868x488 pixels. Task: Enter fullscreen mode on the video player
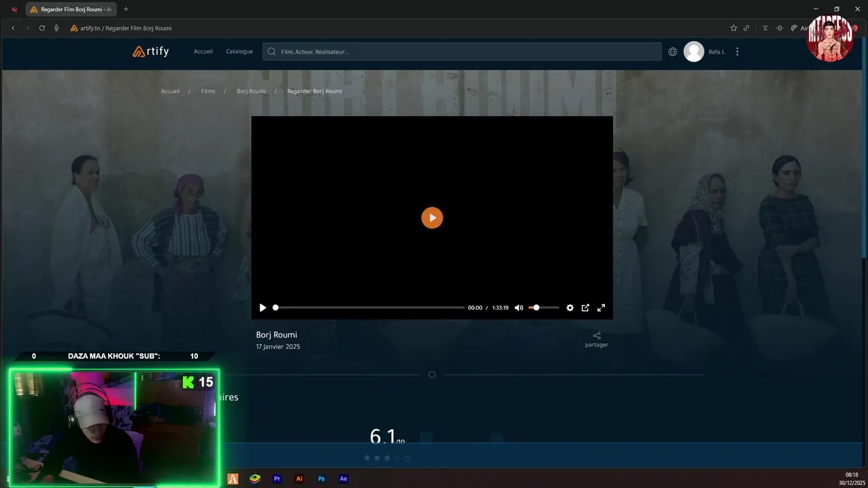pyautogui.click(x=601, y=308)
